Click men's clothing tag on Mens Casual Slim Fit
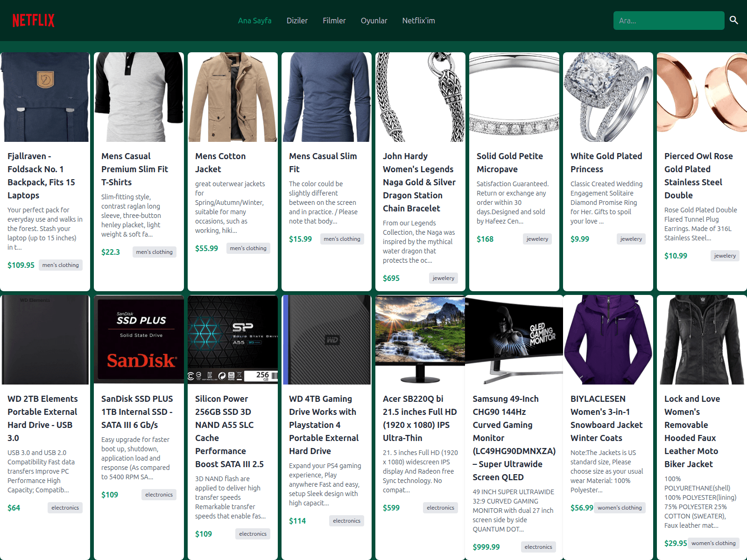 click(342, 239)
